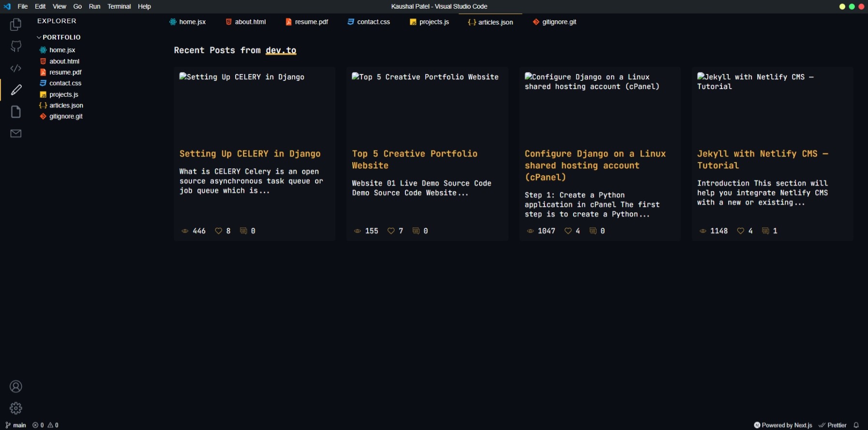
Task: Open the settings gear icon
Action: coord(16,408)
